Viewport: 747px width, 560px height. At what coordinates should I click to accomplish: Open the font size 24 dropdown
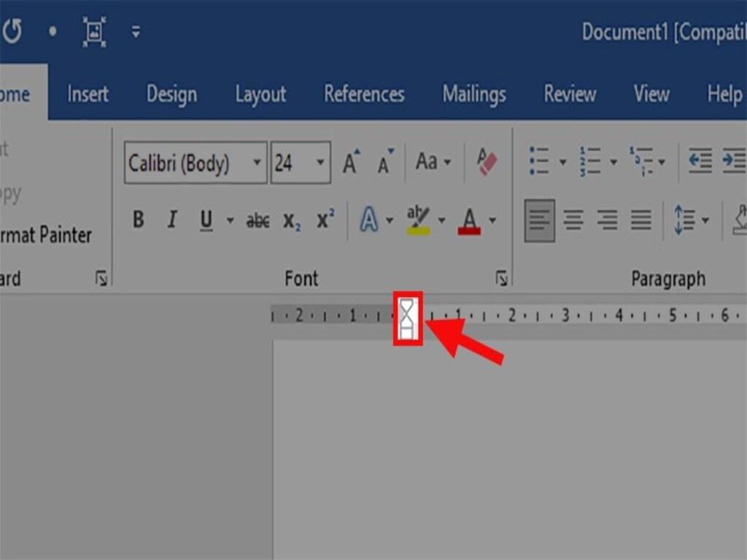[x=320, y=163]
